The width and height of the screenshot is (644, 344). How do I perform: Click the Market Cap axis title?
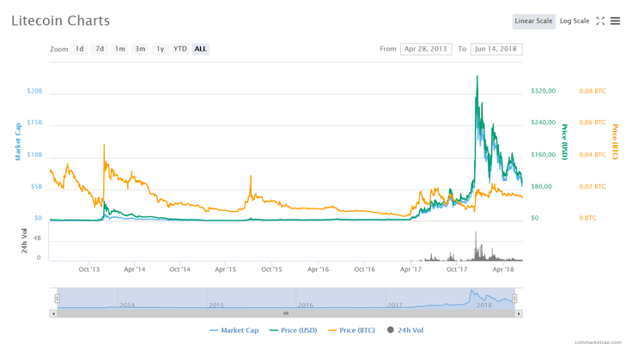(18, 142)
